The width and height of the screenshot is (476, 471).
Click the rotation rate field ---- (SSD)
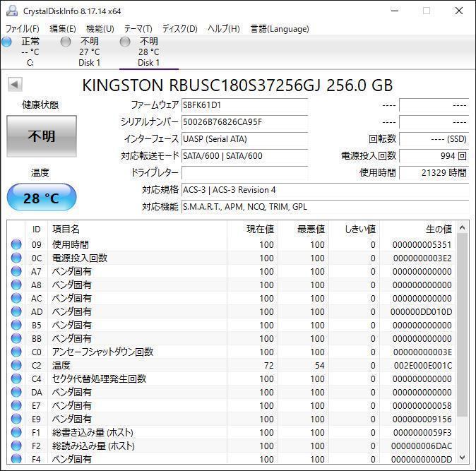(x=434, y=139)
